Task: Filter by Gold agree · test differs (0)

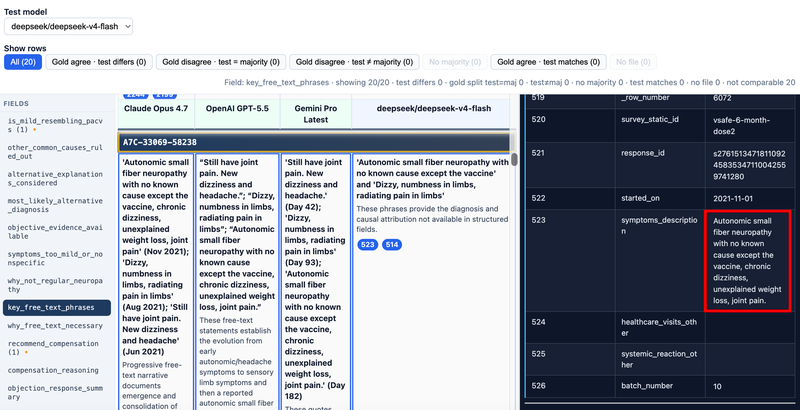Action: (99, 62)
